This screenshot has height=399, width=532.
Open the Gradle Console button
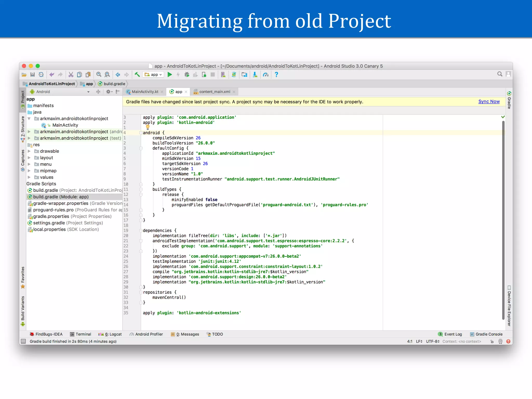[486, 334]
